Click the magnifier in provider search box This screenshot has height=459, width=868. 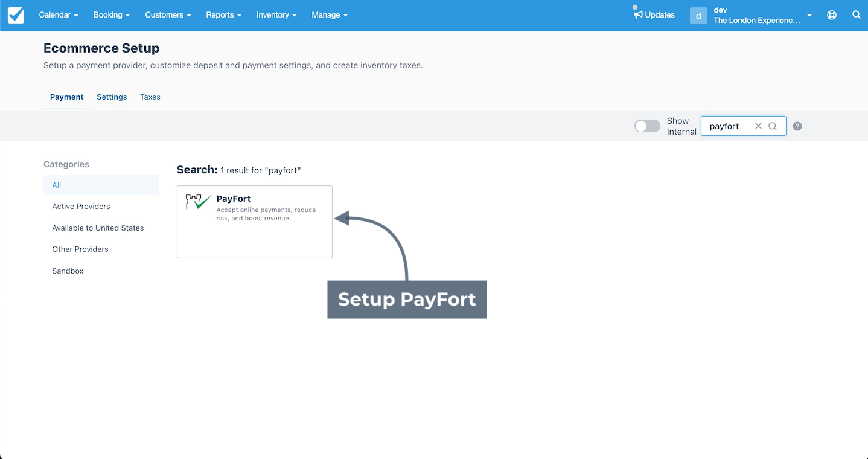click(x=773, y=126)
